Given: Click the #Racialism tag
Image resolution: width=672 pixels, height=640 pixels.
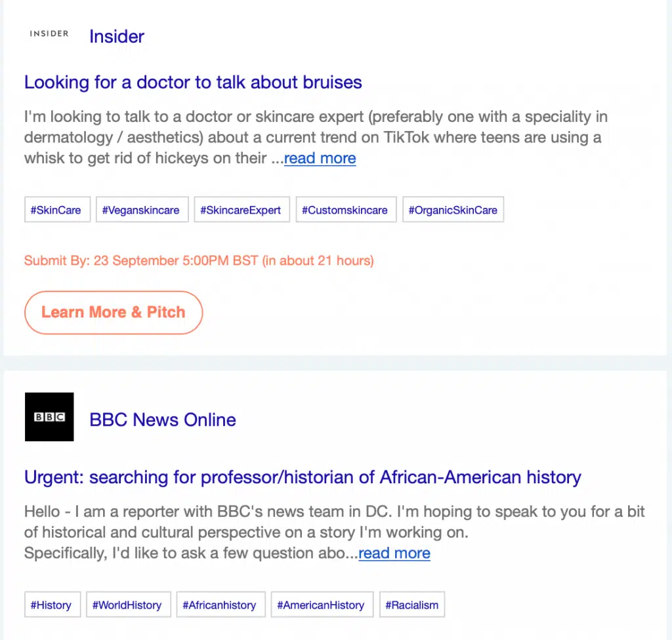Looking at the screenshot, I should 412,605.
